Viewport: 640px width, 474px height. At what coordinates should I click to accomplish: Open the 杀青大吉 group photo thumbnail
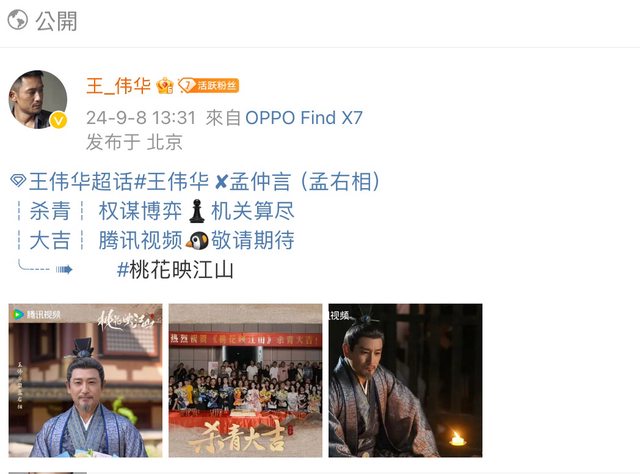(245, 380)
